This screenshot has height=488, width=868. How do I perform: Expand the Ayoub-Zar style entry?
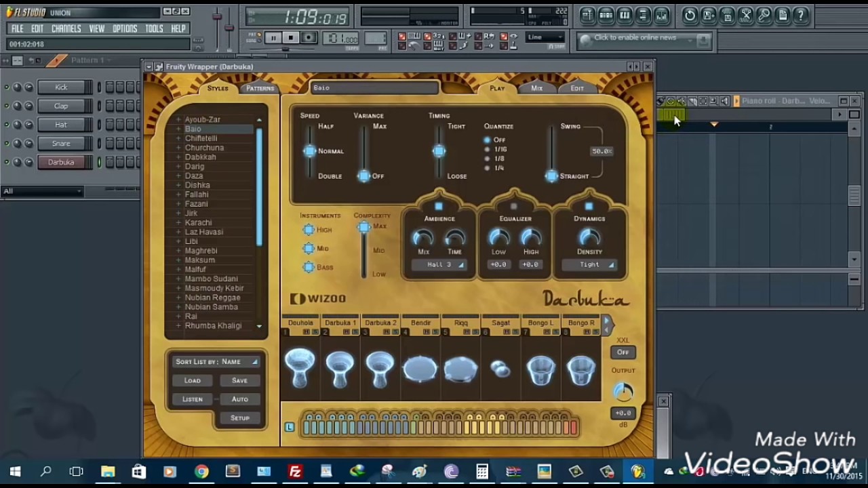(178, 119)
